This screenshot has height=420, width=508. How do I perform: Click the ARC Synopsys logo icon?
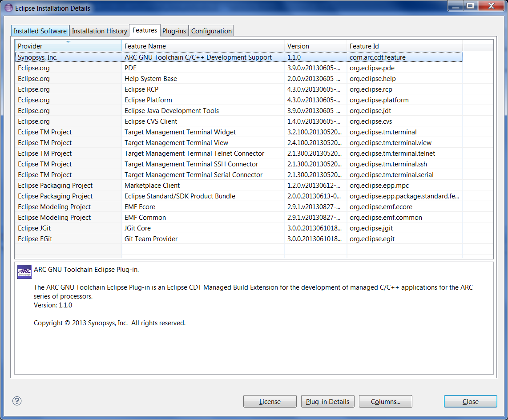[x=24, y=271]
